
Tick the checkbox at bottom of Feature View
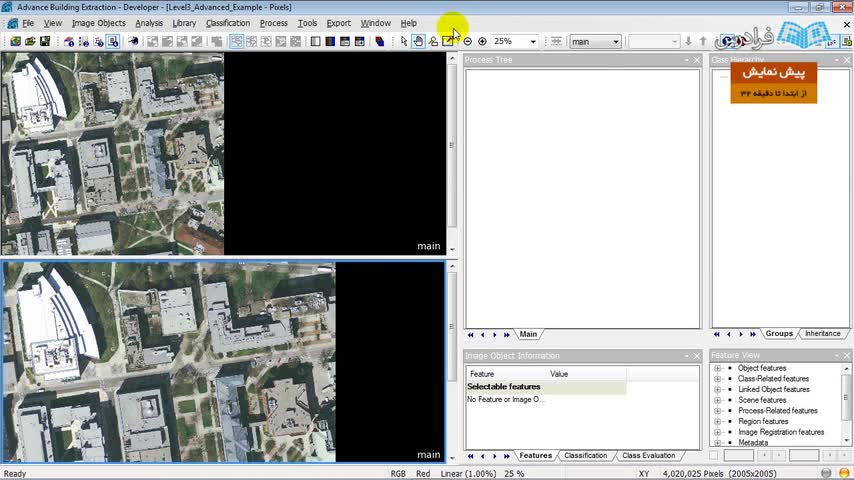tap(714, 455)
